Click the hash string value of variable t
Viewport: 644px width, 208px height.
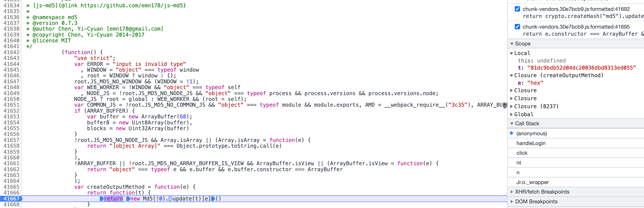(581, 68)
